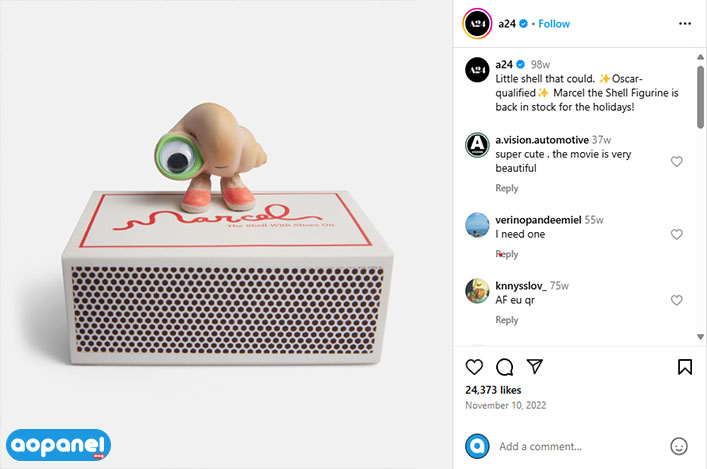Reply to knnysslov_'s comment
Viewport: 707px width, 469px height.
tap(507, 320)
